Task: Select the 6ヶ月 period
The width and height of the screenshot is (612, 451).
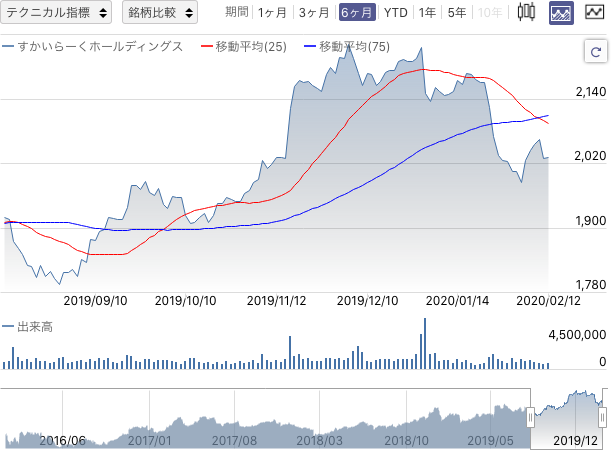Action: [357, 12]
